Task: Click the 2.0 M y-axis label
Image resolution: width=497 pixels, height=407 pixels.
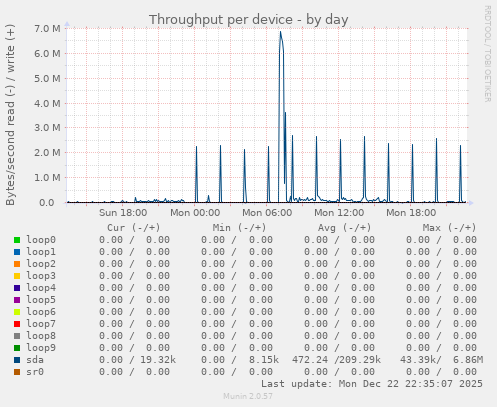Action: (x=47, y=153)
